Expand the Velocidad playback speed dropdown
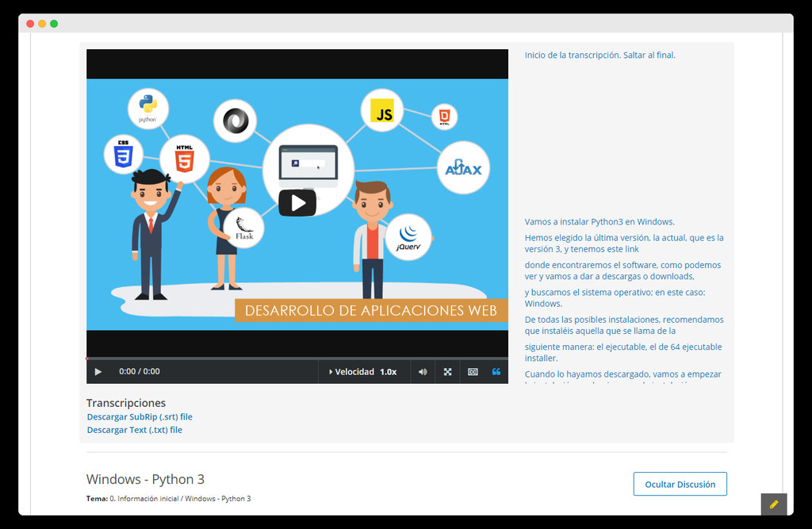 364,371
